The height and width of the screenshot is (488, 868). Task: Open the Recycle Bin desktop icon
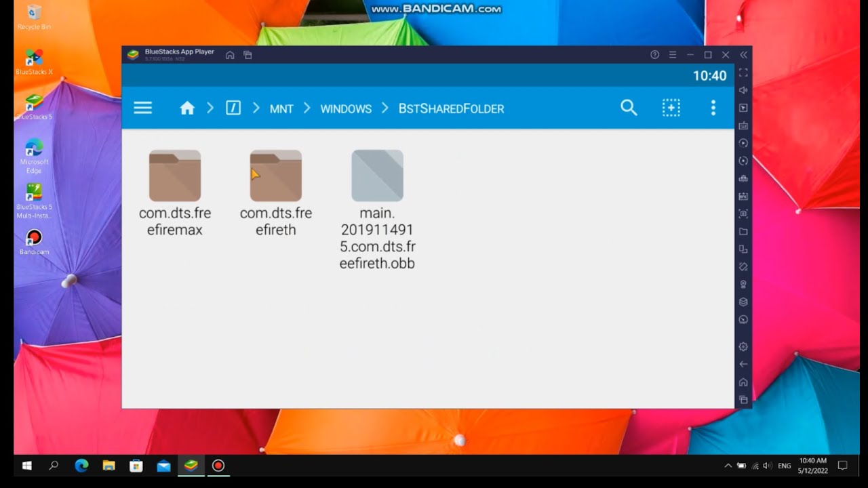[x=34, y=18]
